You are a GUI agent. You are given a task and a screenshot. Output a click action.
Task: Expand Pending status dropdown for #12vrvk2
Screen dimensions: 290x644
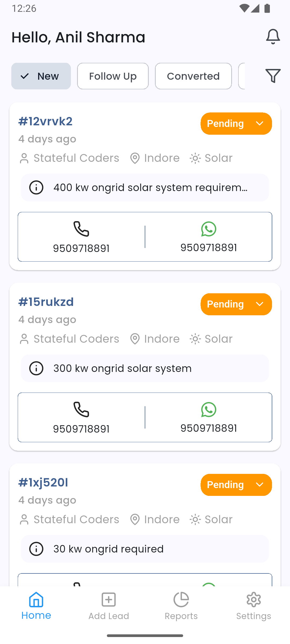pyautogui.click(x=236, y=124)
